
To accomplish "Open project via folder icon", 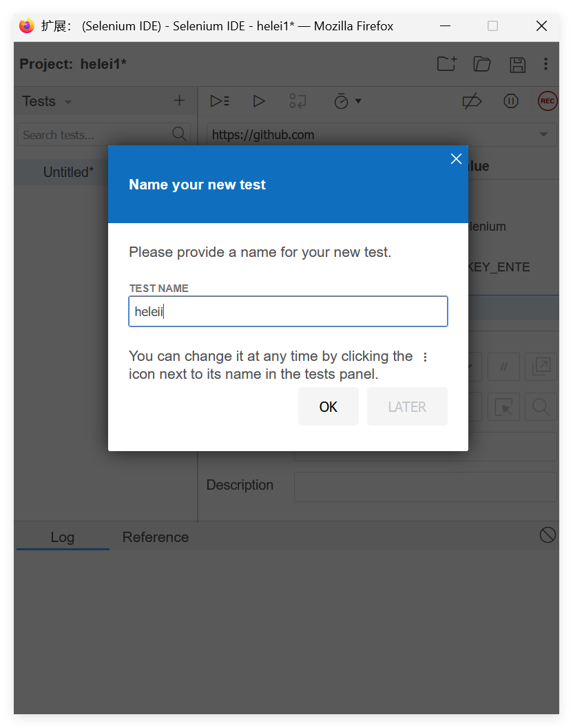I will [x=482, y=64].
